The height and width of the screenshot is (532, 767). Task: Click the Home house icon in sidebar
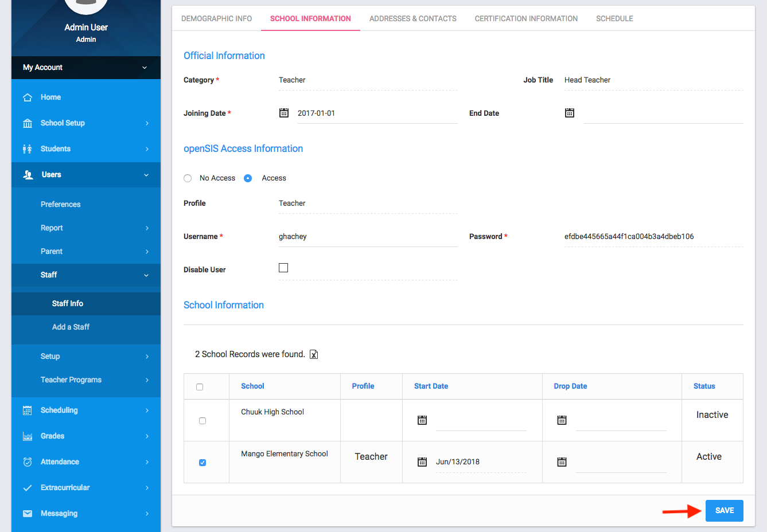point(28,97)
